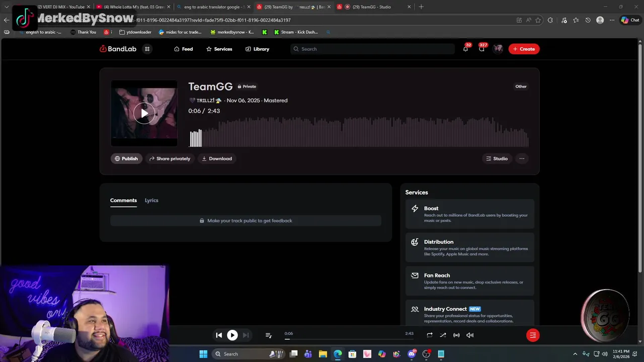
Task: Open the track more options menu
Action: pos(522,158)
